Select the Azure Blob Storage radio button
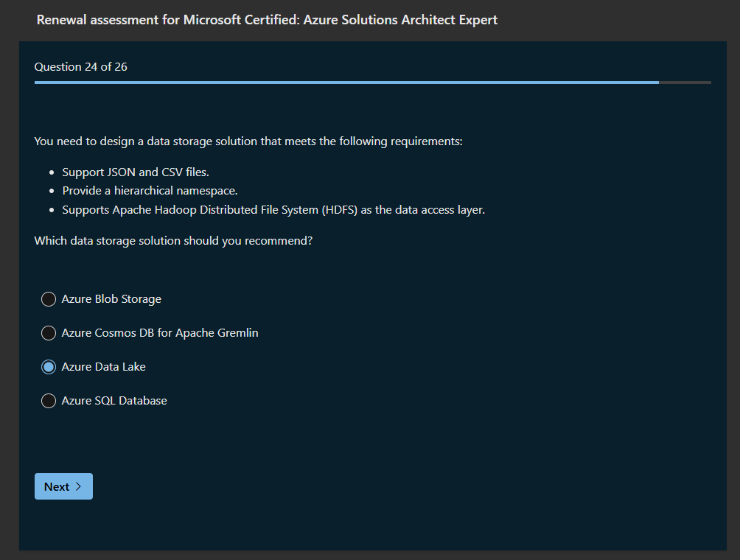The image size is (740, 560). coord(49,299)
